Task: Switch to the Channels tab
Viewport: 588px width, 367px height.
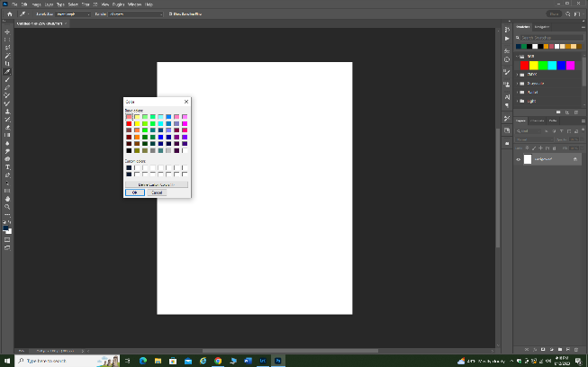Action: click(x=537, y=121)
